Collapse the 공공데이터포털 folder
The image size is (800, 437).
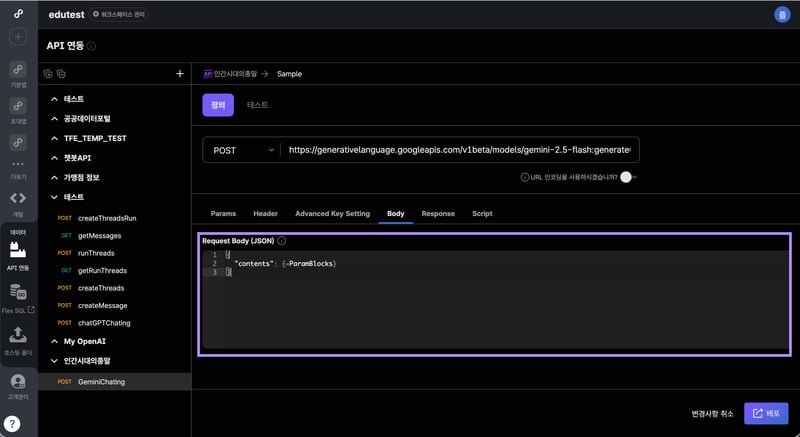tap(56, 118)
